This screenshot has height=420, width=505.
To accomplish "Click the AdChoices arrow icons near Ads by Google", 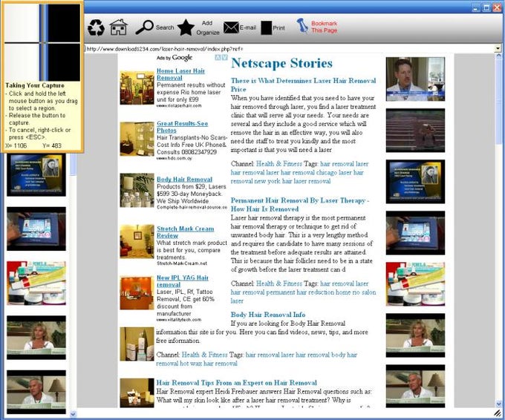I will pos(221,58).
